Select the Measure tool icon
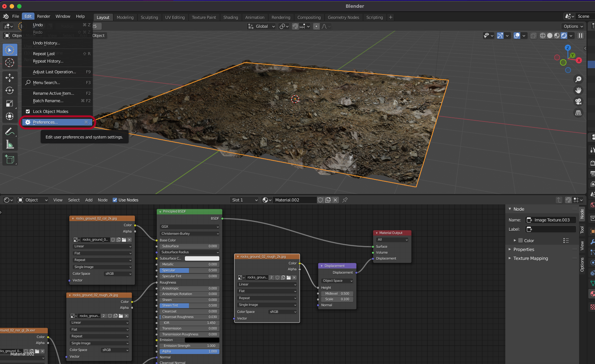The height and width of the screenshot is (364, 595). point(10,145)
